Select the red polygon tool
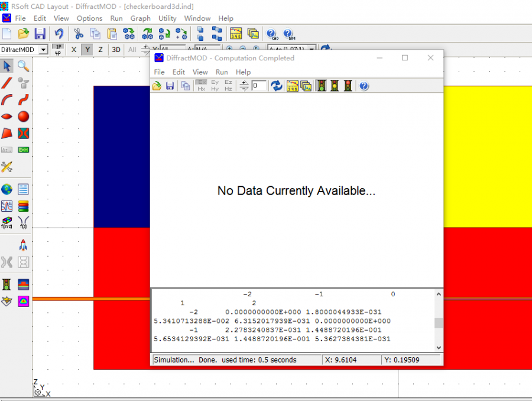The width and height of the screenshot is (532, 401). [x=7, y=134]
